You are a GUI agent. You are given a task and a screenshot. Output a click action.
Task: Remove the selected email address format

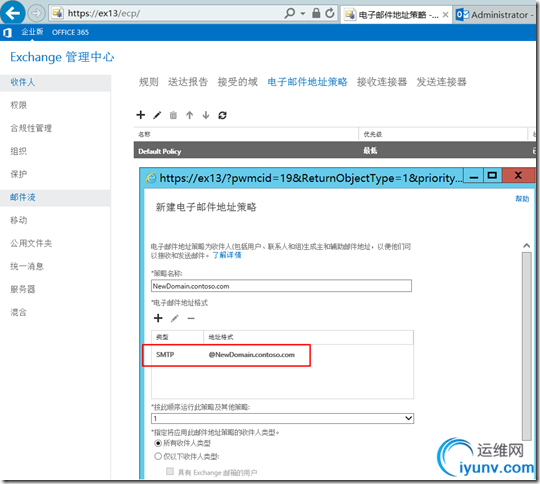click(x=191, y=318)
